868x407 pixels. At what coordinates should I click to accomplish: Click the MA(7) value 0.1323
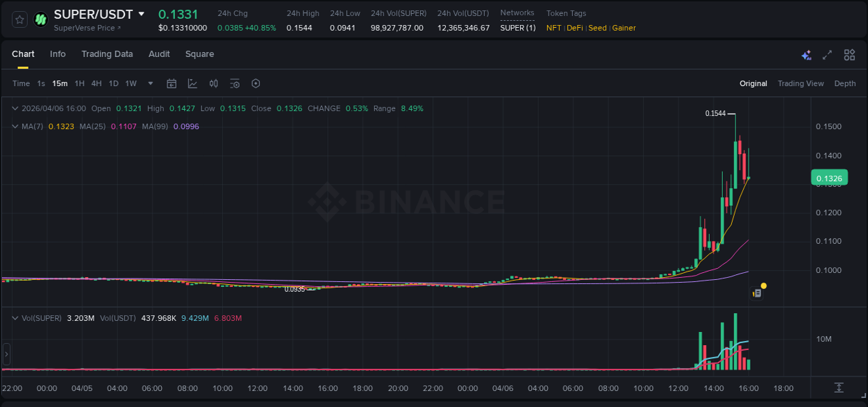pyautogui.click(x=60, y=126)
